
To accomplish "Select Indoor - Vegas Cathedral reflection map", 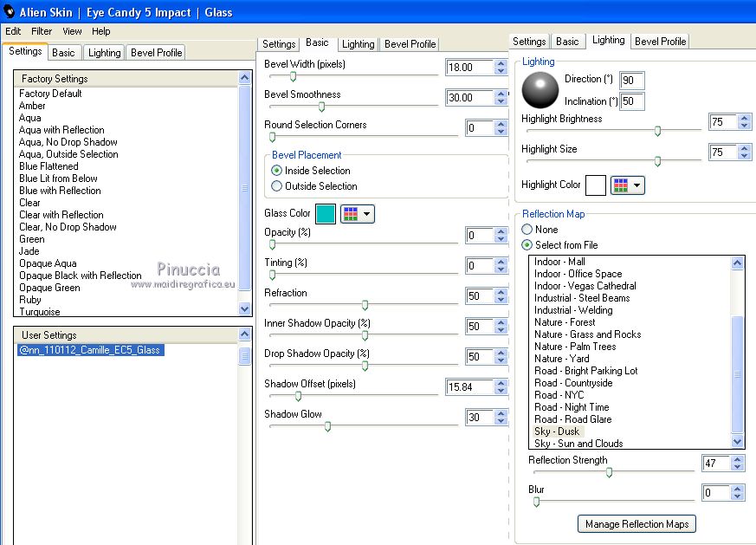I will [x=585, y=286].
